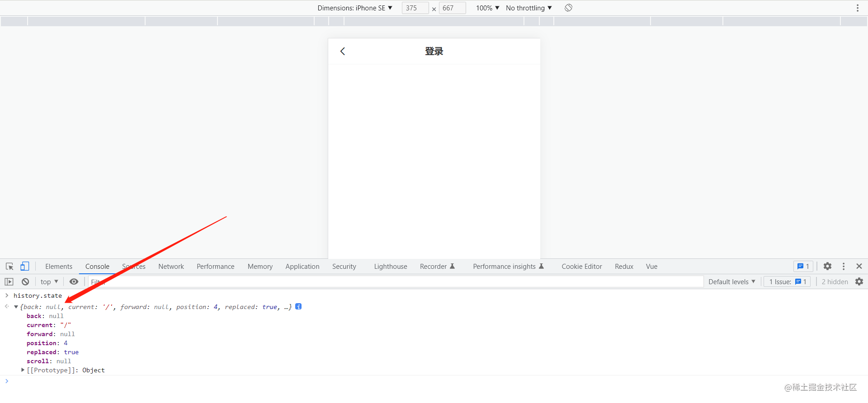This screenshot has height=403, width=868.
Task: Open DevTools settings gear icon
Action: coord(827,267)
